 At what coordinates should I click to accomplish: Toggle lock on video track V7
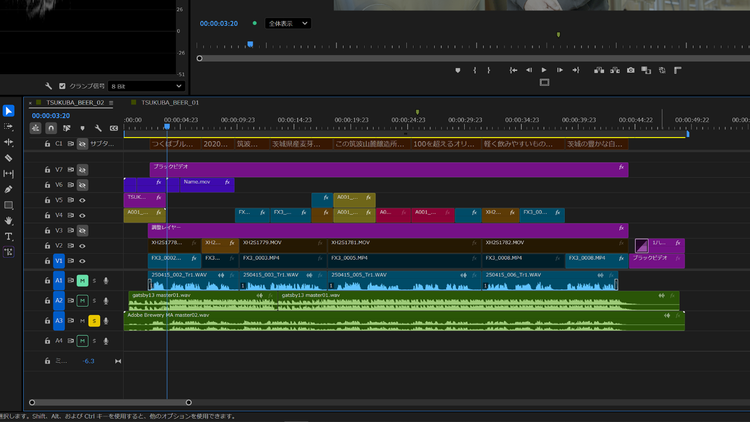tap(48, 170)
